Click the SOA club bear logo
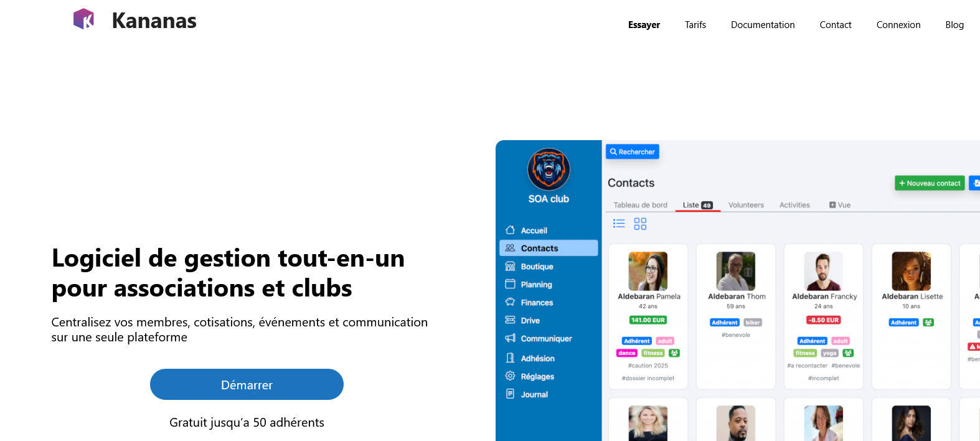The height and width of the screenshot is (441, 980). (549, 169)
